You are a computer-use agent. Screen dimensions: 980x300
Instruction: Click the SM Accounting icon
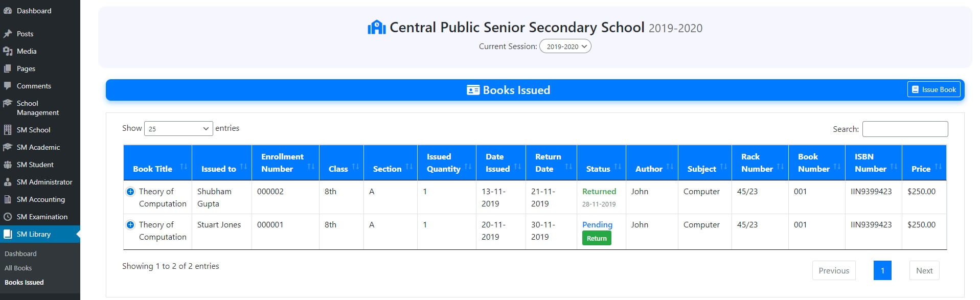click(x=8, y=199)
